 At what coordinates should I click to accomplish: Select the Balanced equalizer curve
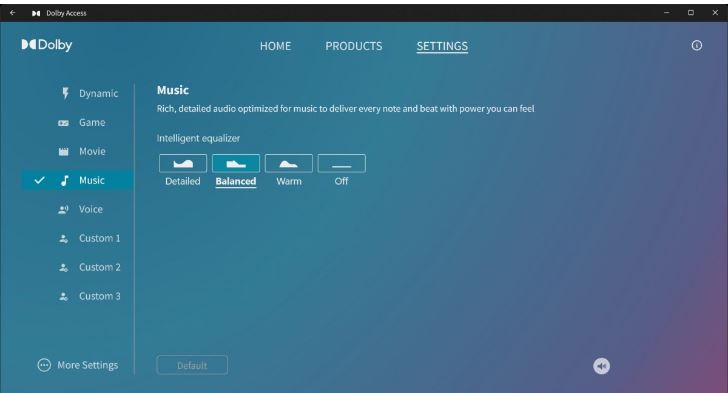point(236,164)
